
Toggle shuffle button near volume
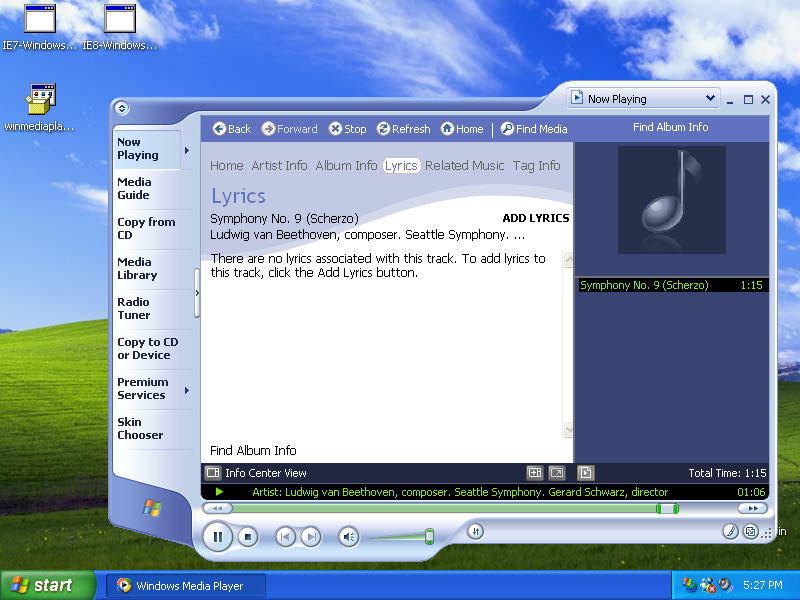tap(476, 532)
